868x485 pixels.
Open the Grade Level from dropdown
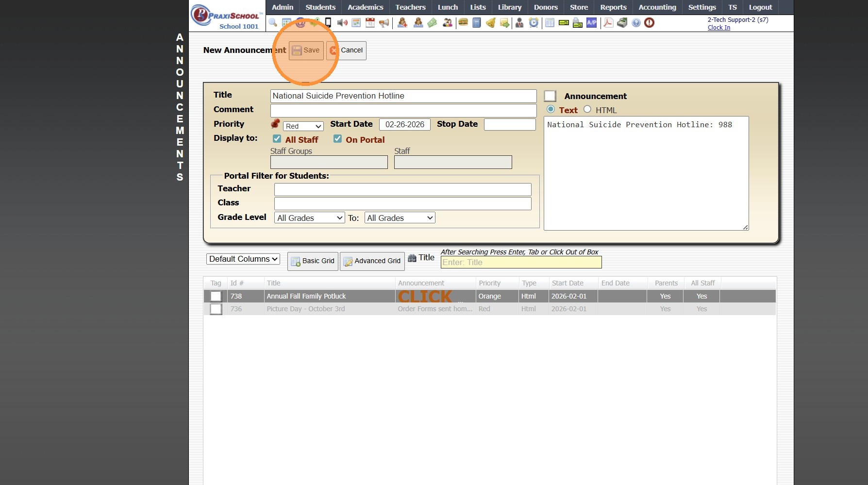(310, 218)
